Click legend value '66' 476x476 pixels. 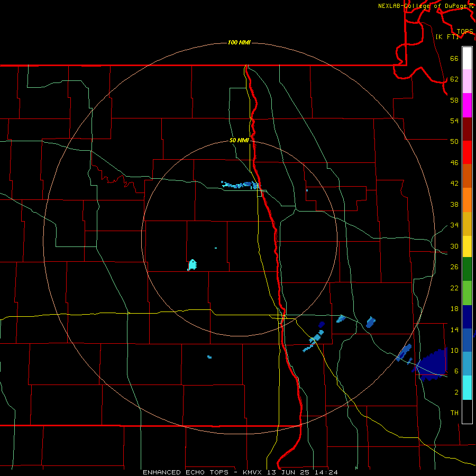[454, 59]
